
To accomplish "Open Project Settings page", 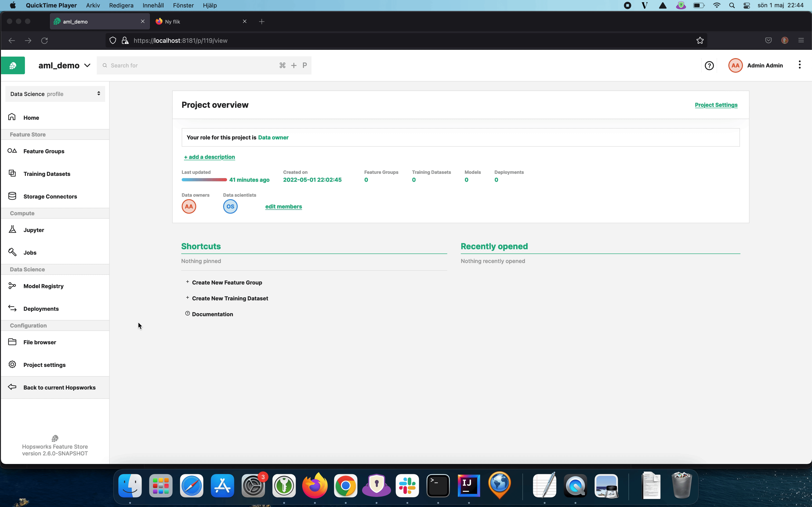I will click(715, 105).
